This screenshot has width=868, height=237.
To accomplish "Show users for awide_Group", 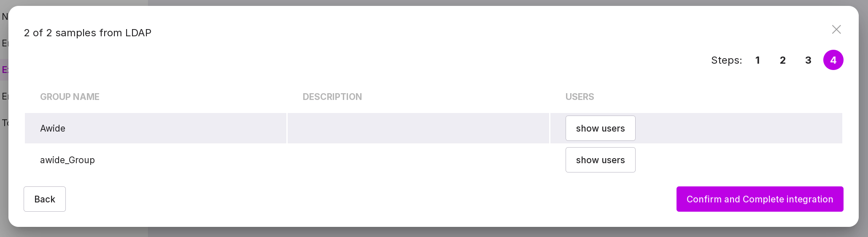I will [600, 160].
